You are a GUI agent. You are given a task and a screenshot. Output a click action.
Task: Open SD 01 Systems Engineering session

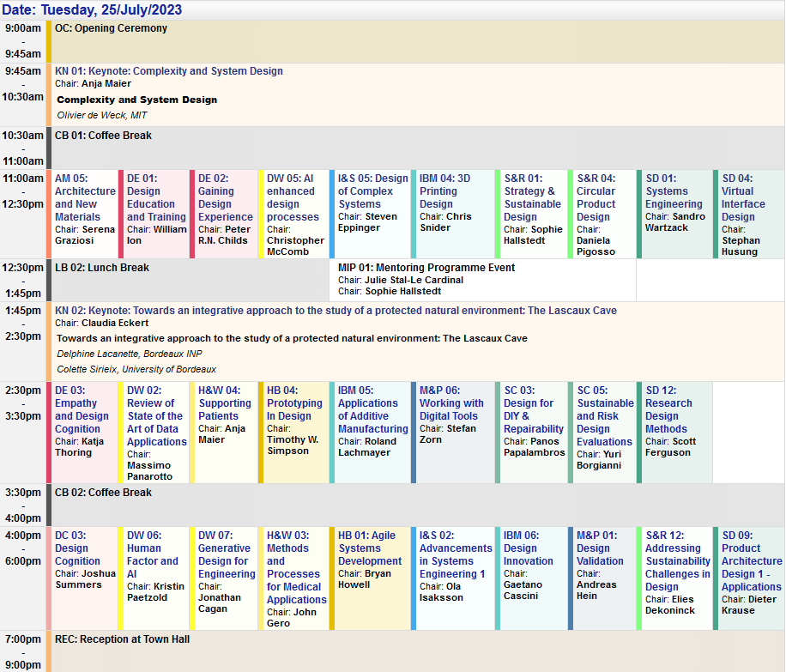tap(674, 191)
